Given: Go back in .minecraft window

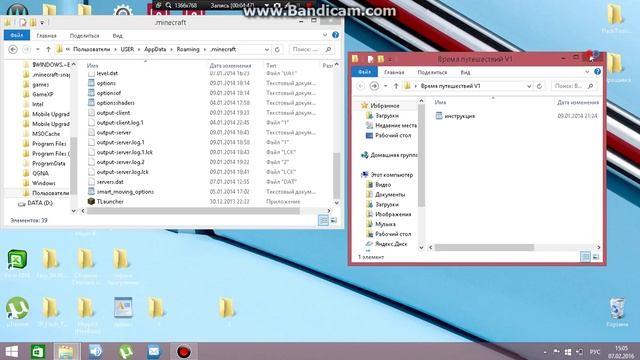Looking at the screenshot, I should pyautogui.click(x=13, y=49).
